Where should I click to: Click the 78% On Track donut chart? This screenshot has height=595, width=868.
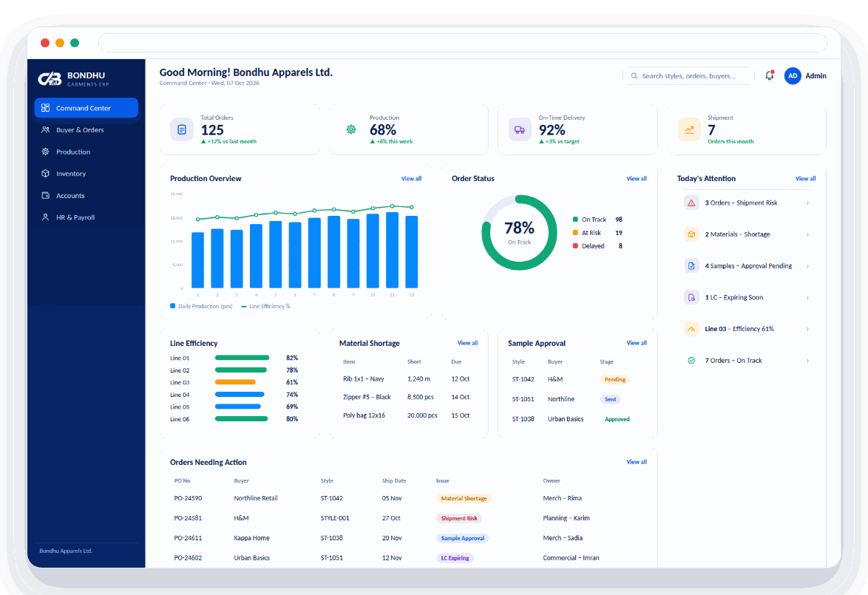(x=519, y=233)
